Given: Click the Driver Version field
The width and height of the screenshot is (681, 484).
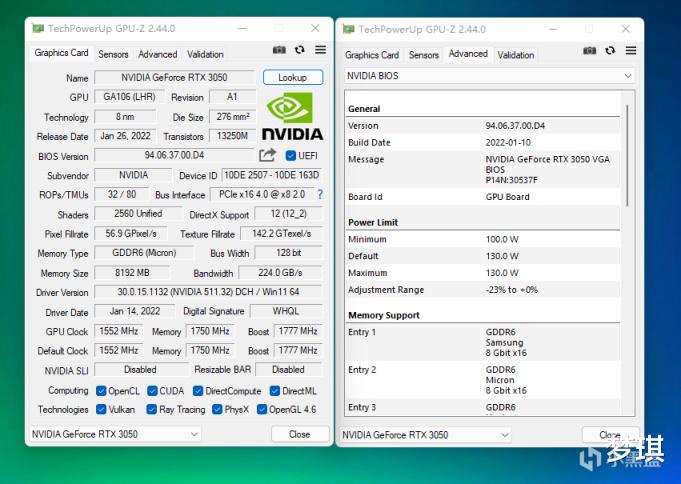Looking at the screenshot, I should (x=208, y=292).
